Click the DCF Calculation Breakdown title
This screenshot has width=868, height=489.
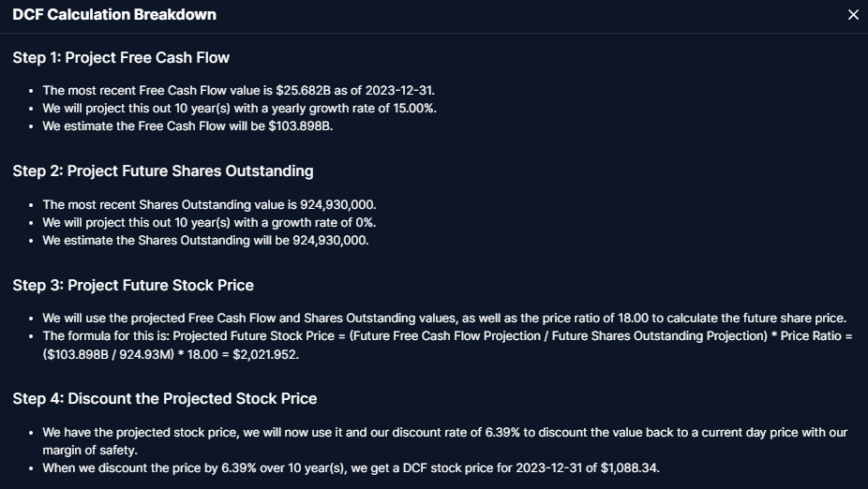pos(114,15)
